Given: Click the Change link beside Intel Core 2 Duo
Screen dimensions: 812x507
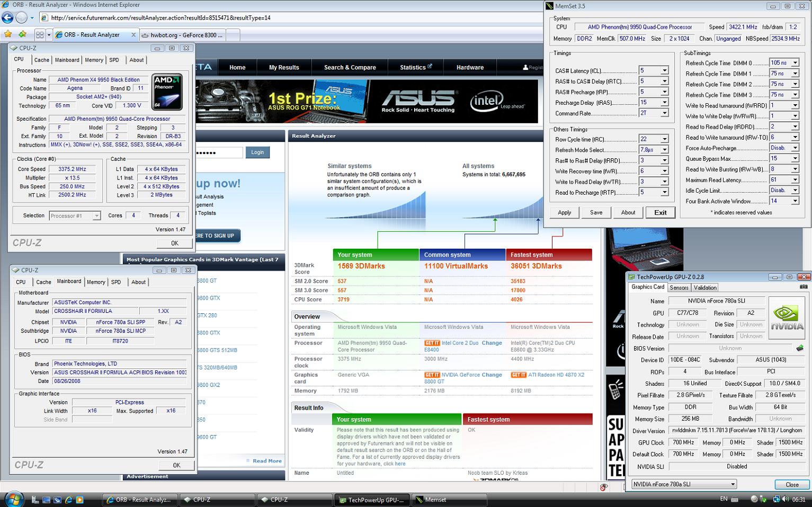Looking at the screenshot, I should 492,343.
